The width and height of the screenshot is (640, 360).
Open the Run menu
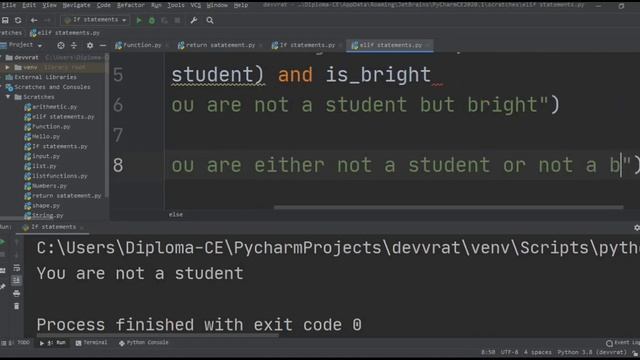[156, 5]
